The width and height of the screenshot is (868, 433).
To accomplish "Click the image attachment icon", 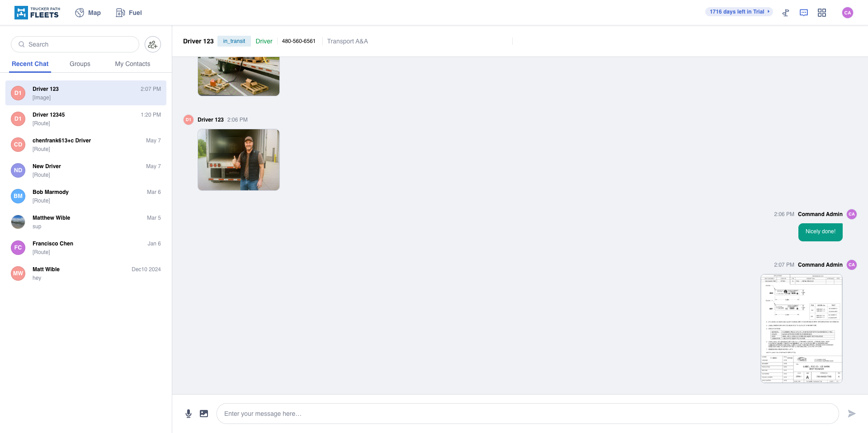I will click(x=204, y=414).
